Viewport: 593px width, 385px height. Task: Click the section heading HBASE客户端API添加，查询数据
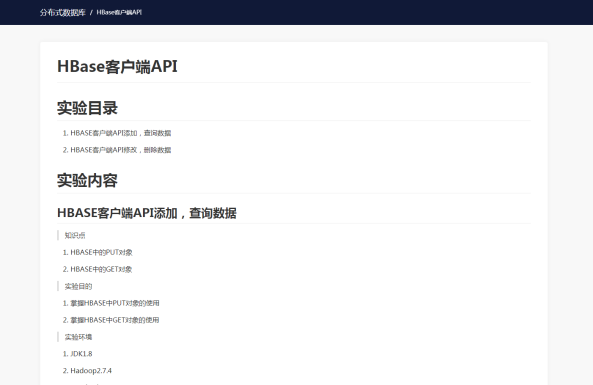(147, 213)
